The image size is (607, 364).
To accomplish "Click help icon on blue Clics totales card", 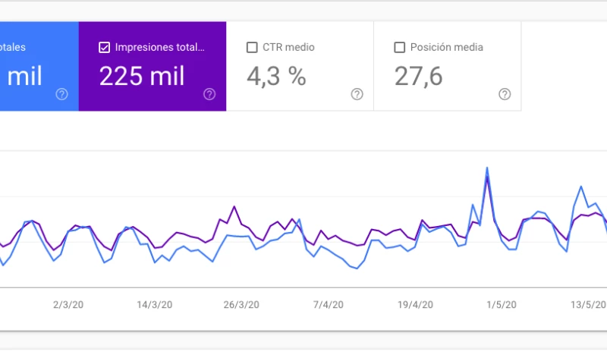I will click(61, 94).
